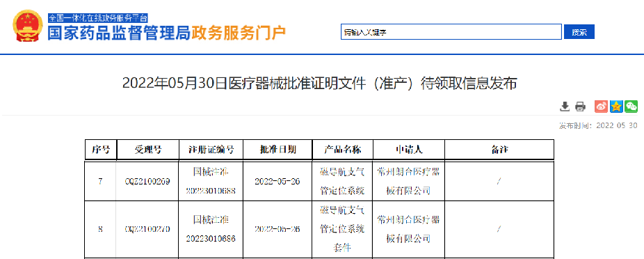Viewport: 644px width, 259px height.
Task: Share to QQ Zone star icon
Action: coord(616,107)
